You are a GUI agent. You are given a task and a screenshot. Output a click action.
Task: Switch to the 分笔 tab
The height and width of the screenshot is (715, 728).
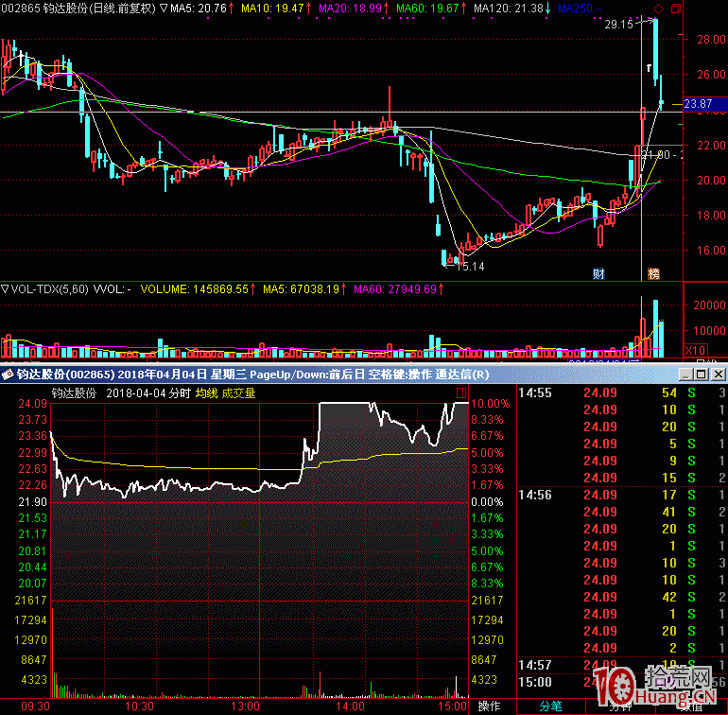tap(550, 706)
